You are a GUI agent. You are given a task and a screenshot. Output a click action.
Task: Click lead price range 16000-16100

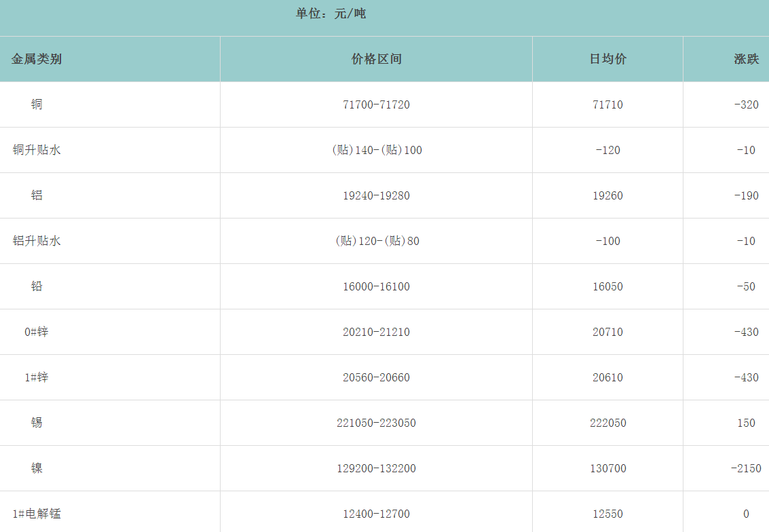pos(377,286)
